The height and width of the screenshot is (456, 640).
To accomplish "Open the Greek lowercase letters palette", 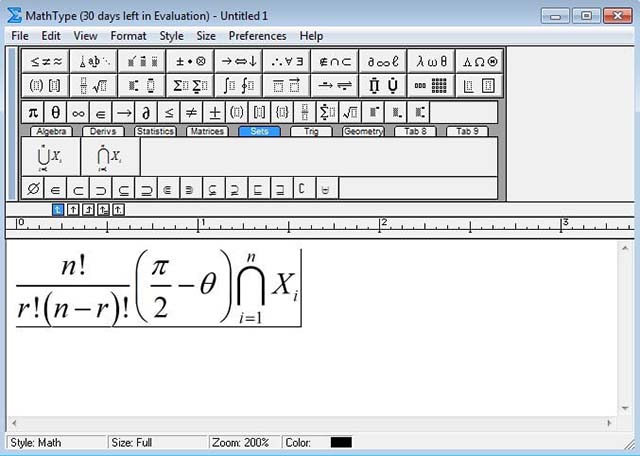I will pos(432,61).
